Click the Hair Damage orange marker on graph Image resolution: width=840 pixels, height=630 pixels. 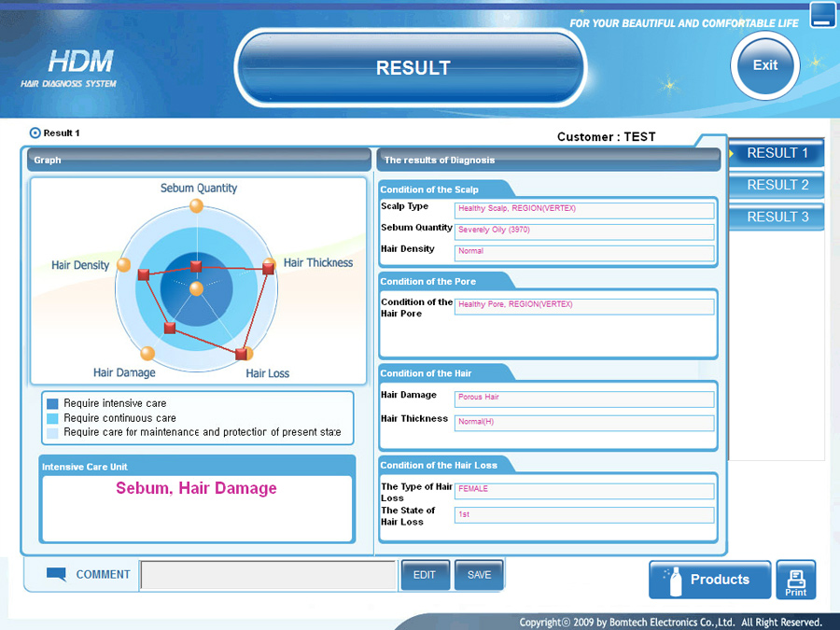click(x=147, y=353)
